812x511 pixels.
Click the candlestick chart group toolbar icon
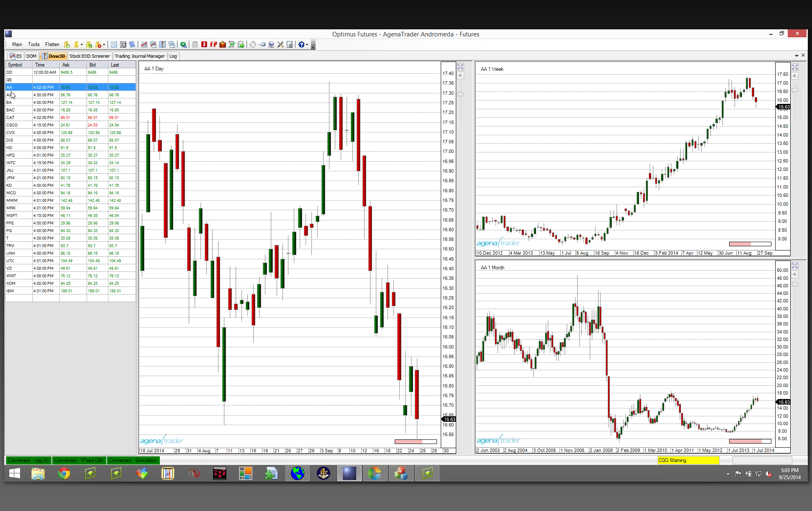point(162,44)
